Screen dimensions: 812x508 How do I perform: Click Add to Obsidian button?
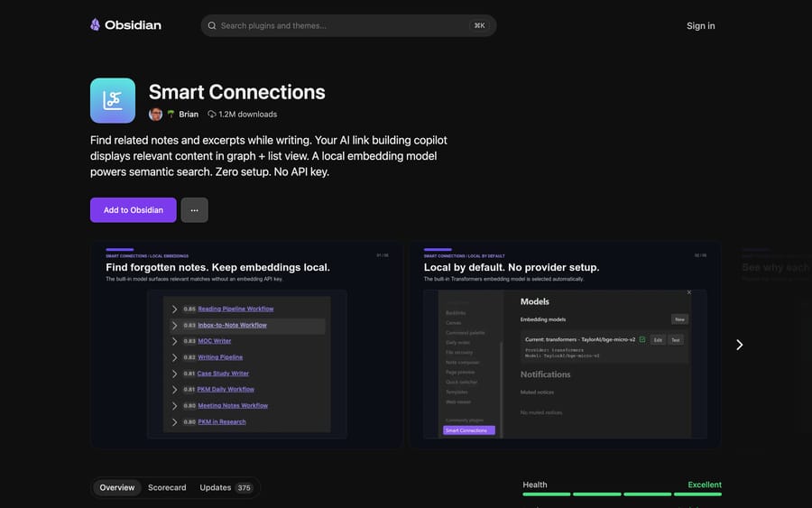(x=134, y=209)
